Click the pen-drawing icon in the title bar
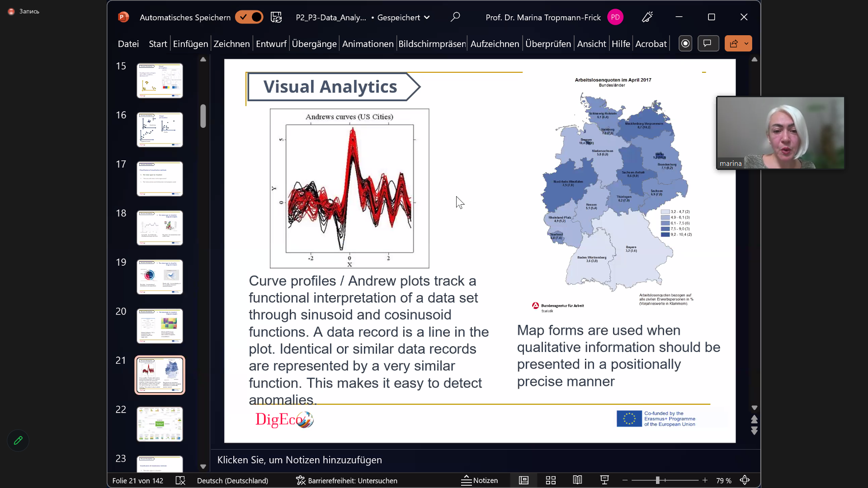The image size is (868, 488). pos(647,17)
